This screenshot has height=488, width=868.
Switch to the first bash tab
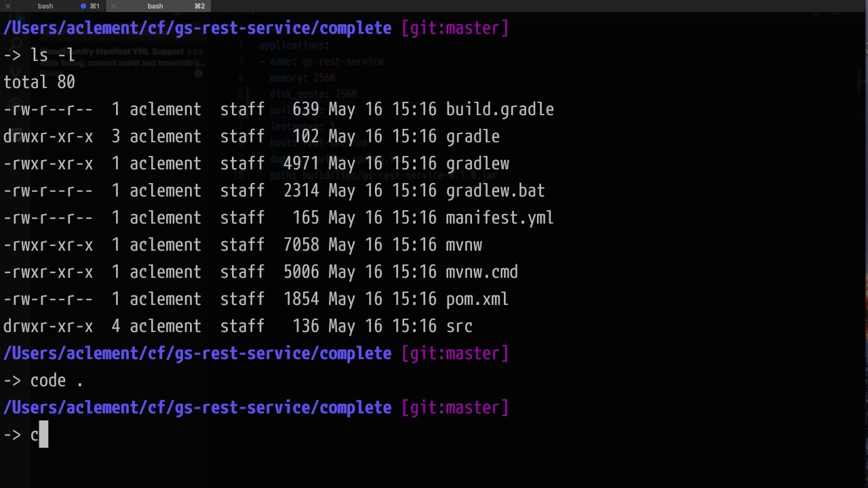click(x=45, y=6)
